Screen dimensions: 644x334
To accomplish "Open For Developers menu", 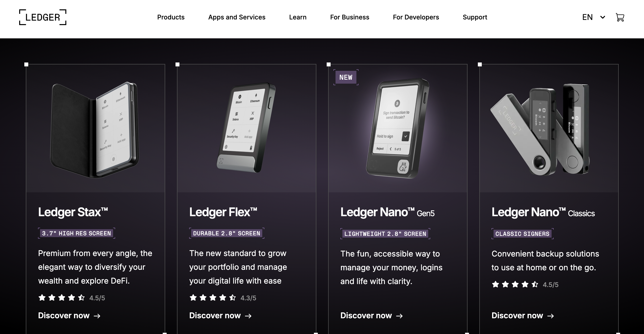I will 416,17.
